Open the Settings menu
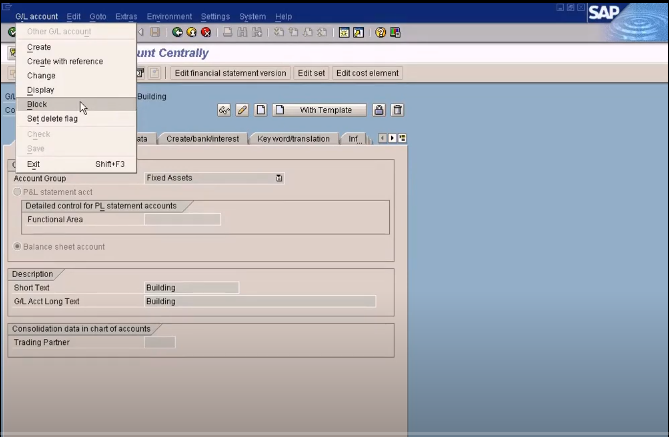This screenshot has height=437, width=669. tap(215, 17)
